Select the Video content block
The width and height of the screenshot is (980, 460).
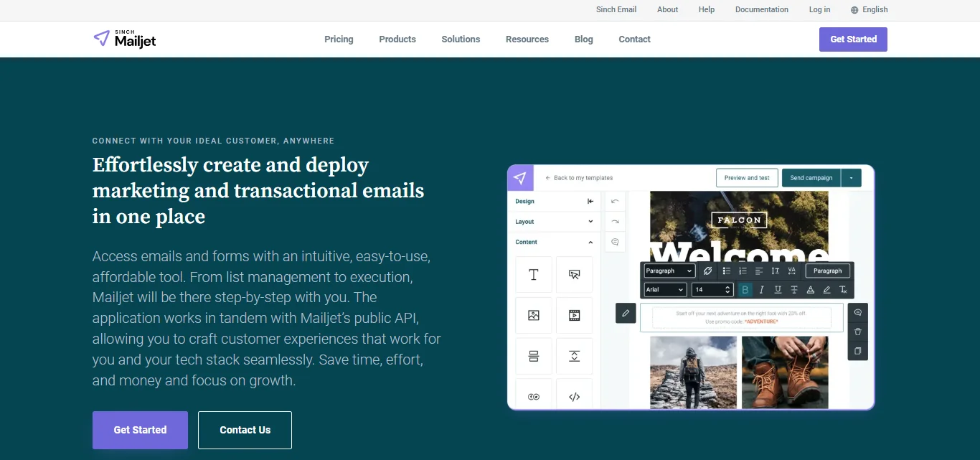point(574,315)
